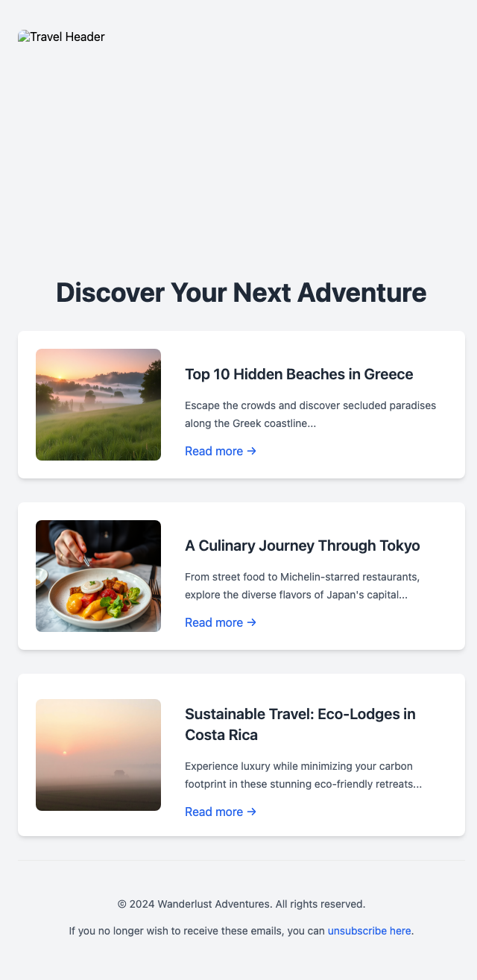The image size is (477, 980).
Task: Click Read more under Sustainable Travel article
Action: click(x=212, y=812)
